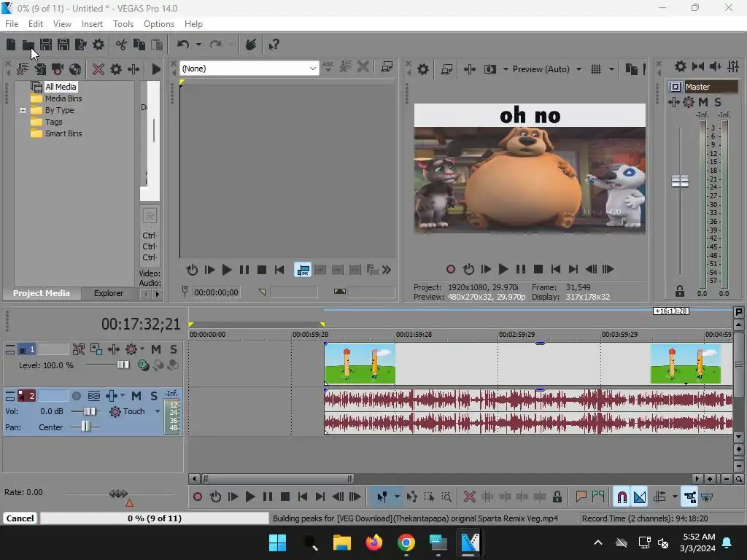Click the Get Media from Web globe icon
Screen dimensions: 747x560
(75, 69)
